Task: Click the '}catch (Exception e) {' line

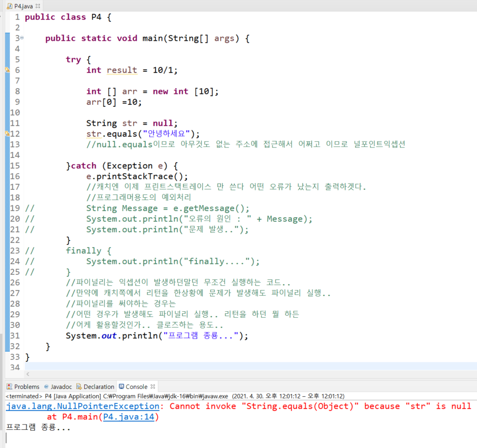Action: pyautogui.click(x=122, y=166)
